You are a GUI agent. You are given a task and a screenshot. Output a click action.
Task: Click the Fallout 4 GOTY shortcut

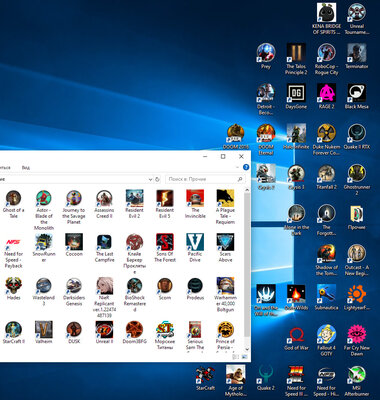pos(326,341)
